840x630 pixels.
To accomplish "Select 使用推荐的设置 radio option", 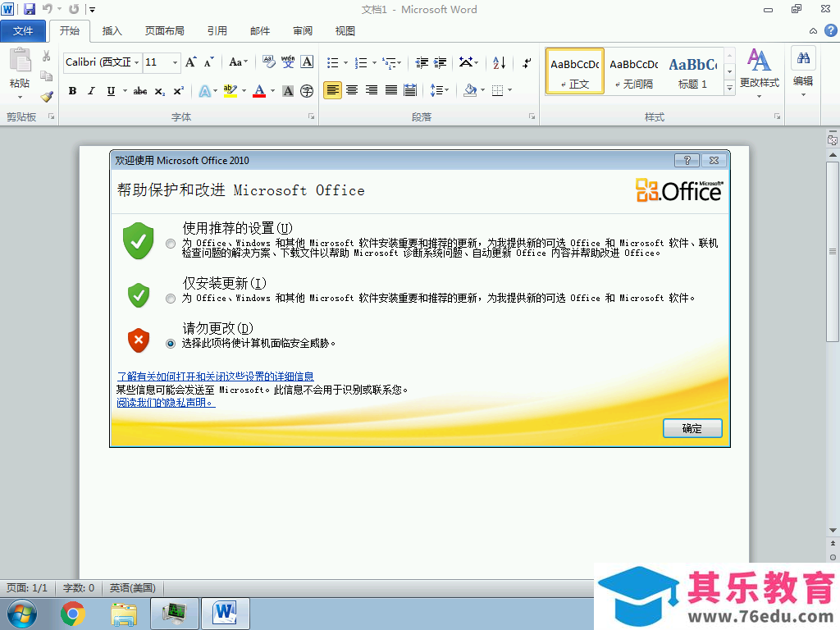I will [171, 244].
